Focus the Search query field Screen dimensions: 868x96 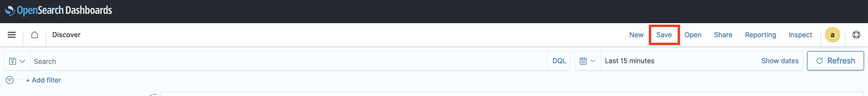tap(289, 61)
